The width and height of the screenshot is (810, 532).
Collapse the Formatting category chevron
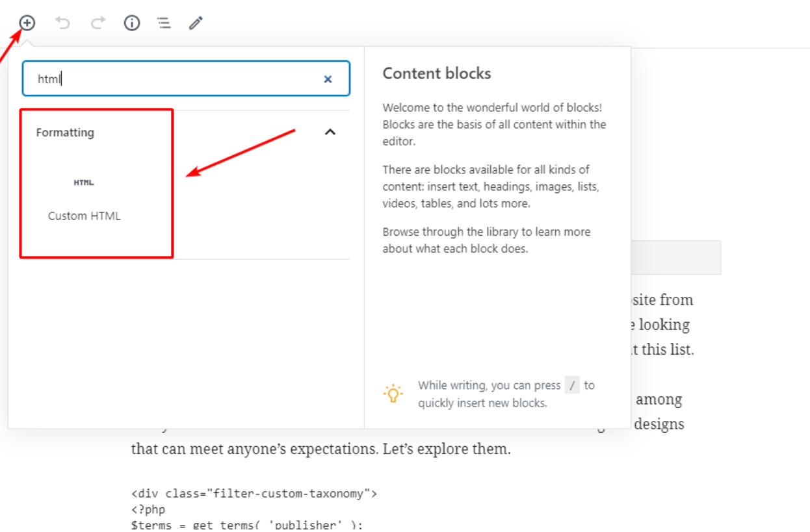coord(330,131)
